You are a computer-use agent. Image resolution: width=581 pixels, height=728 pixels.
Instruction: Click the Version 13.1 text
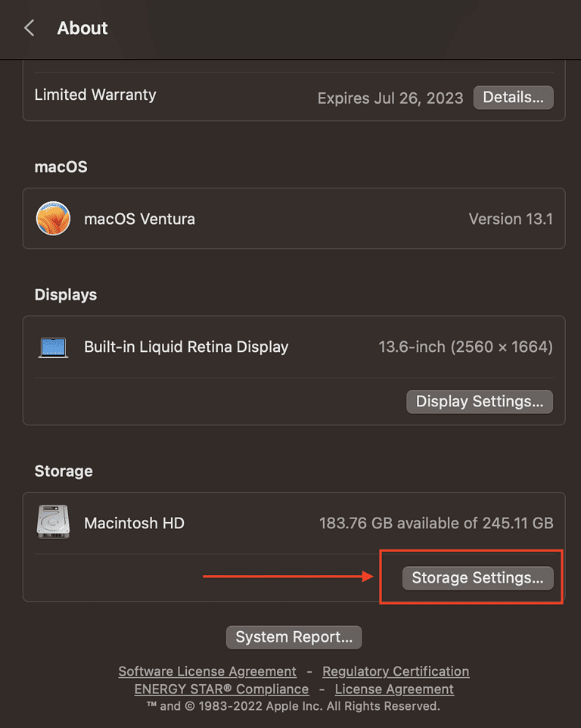tap(511, 218)
